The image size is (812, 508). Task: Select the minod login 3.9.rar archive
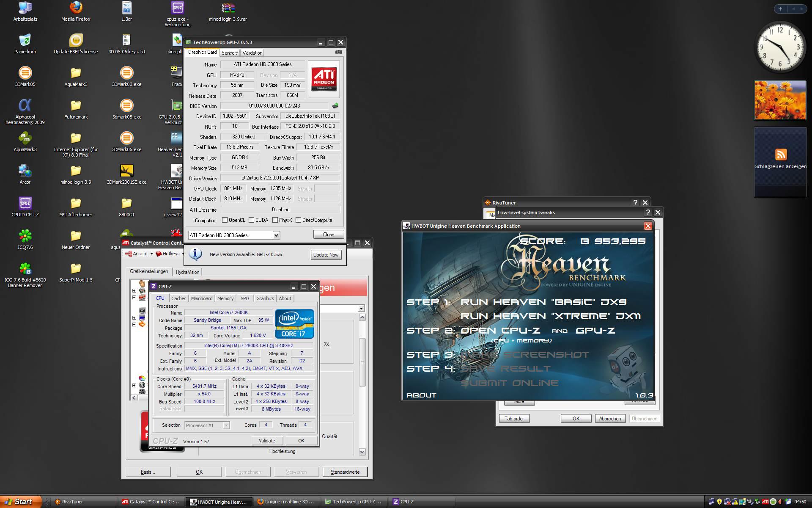tap(228, 11)
